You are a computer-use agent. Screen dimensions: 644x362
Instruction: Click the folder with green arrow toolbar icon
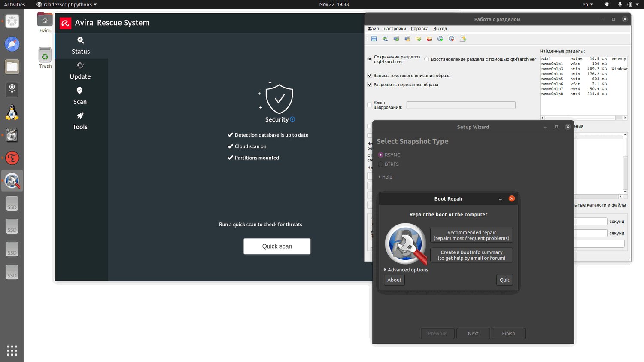419,39
